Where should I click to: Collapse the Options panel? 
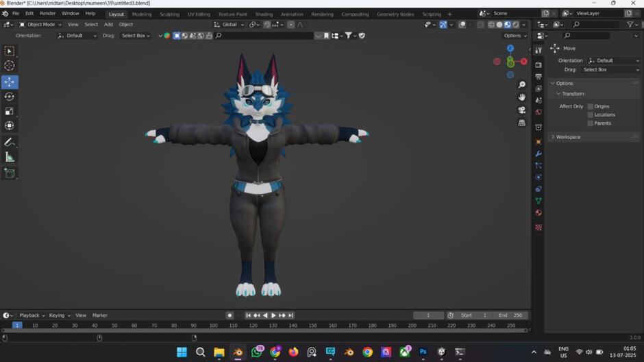point(565,84)
